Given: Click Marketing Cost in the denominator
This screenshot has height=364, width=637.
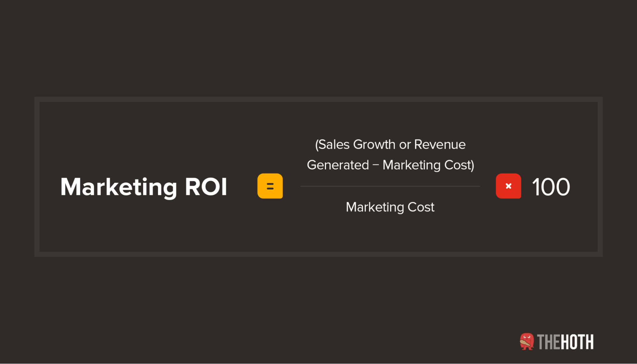Looking at the screenshot, I should click(x=390, y=207).
